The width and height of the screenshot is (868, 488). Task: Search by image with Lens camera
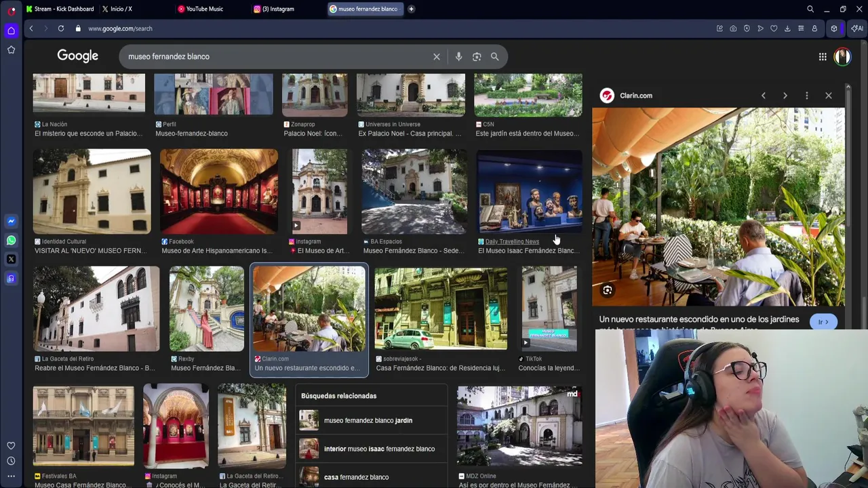[x=477, y=57]
